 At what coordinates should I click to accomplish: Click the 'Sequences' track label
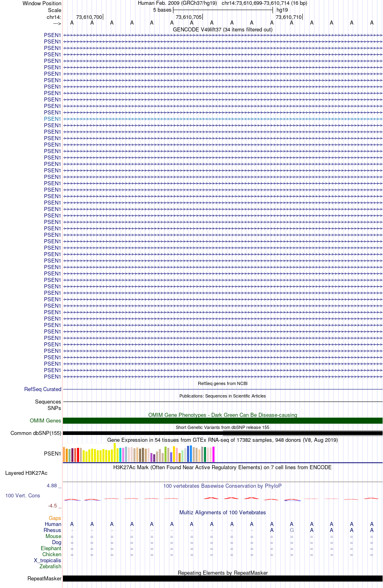point(48,402)
